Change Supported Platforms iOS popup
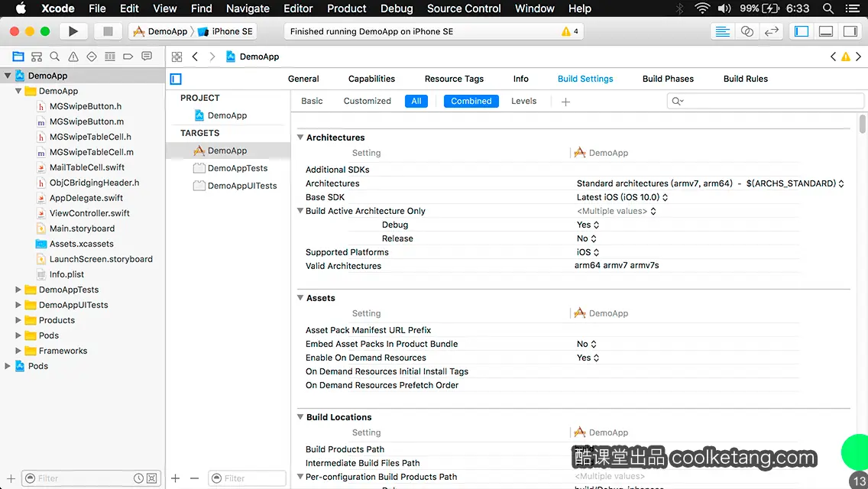868x489 pixels. (x=588, y=252)
